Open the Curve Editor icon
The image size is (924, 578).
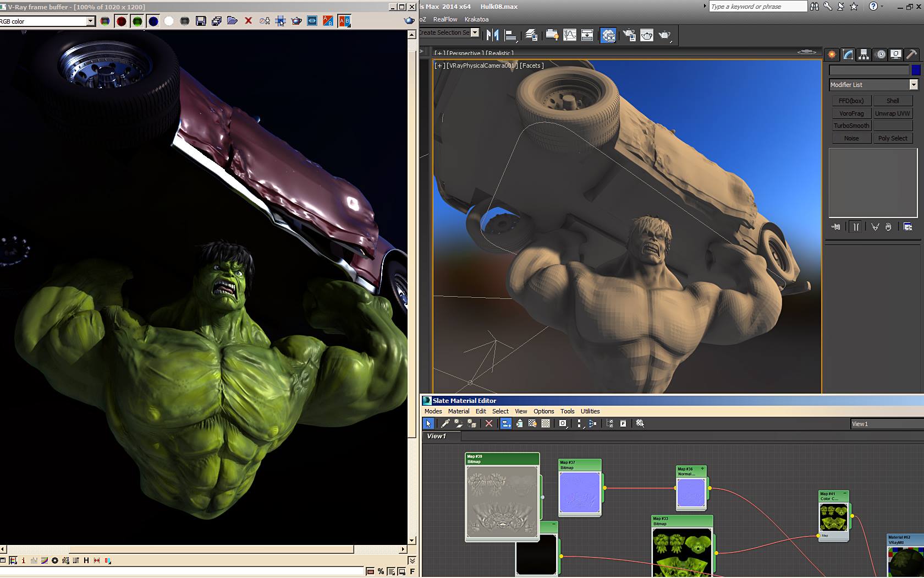click(x=570, y=35)
